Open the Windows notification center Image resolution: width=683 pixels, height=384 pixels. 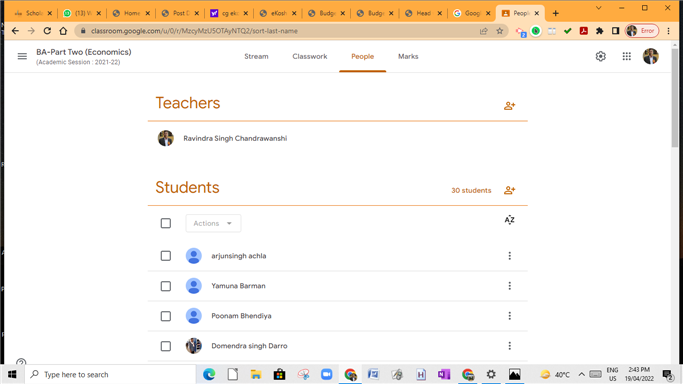point(667,374)
